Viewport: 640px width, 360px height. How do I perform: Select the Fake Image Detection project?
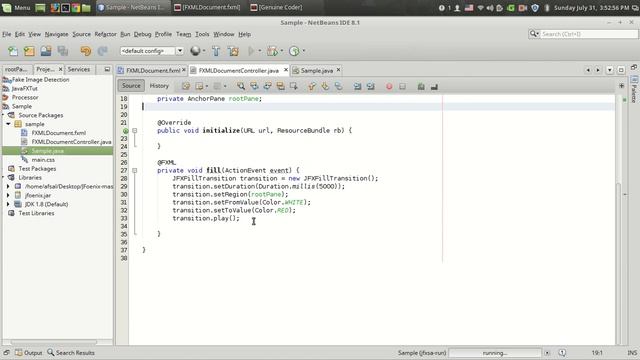40,80
